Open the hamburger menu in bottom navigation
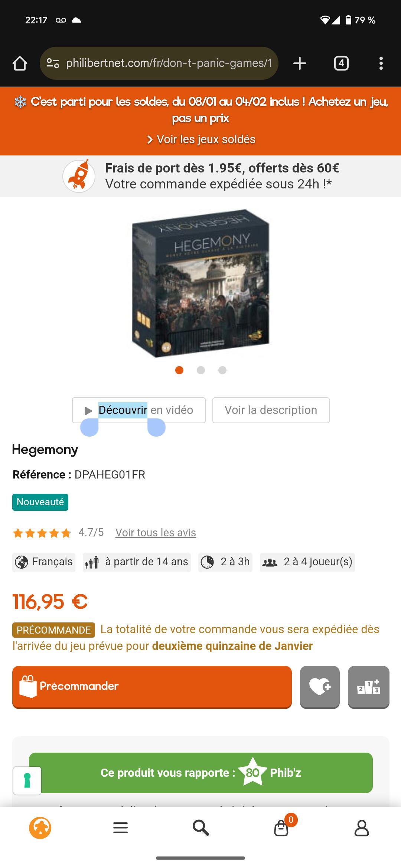This screenshot has width=401, height=868. (120, 828)
